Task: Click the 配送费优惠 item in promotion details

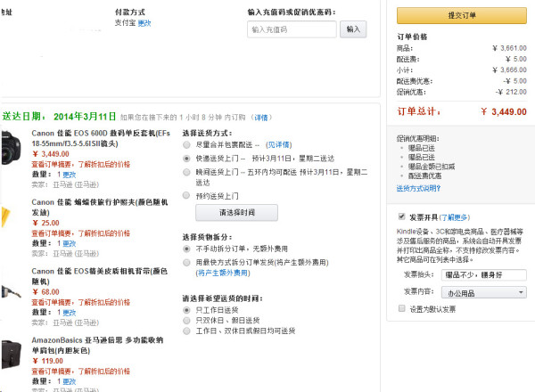Action: click(424, 176)
